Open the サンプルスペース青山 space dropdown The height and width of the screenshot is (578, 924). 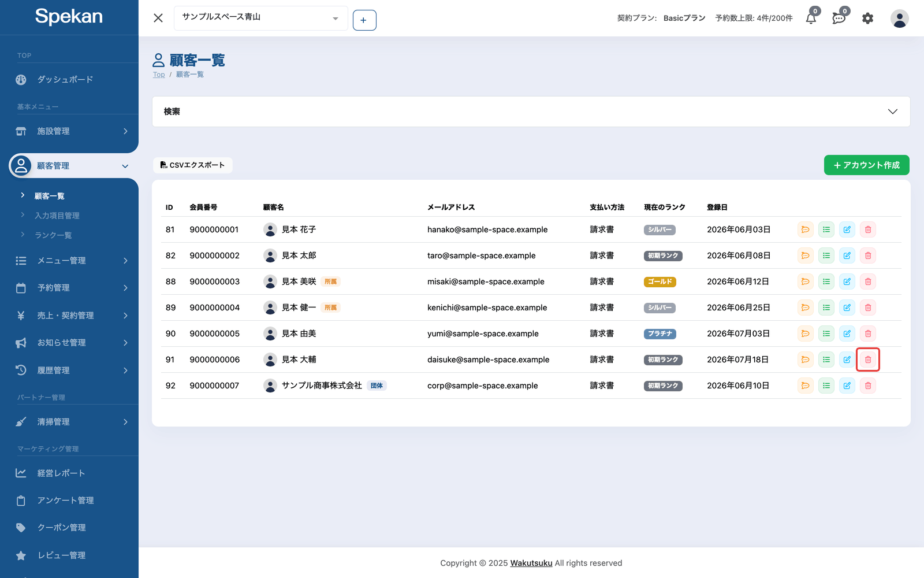click(261, 18)
